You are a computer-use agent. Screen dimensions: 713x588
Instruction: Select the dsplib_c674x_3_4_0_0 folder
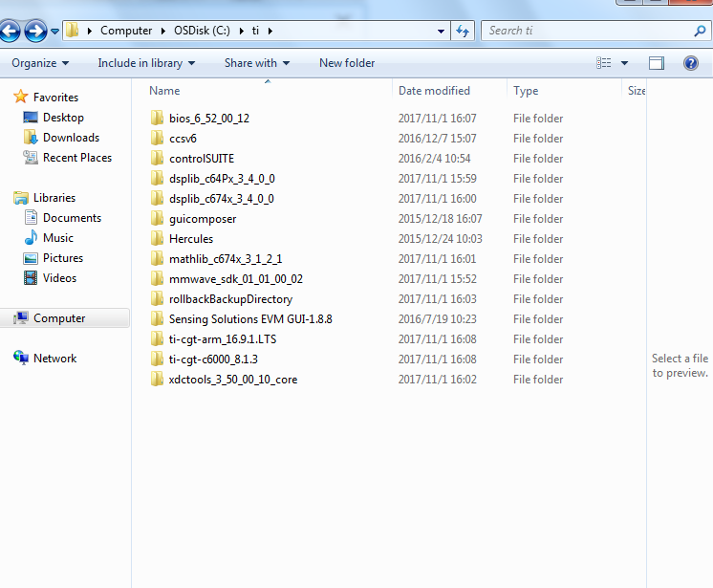pos(222,198)
